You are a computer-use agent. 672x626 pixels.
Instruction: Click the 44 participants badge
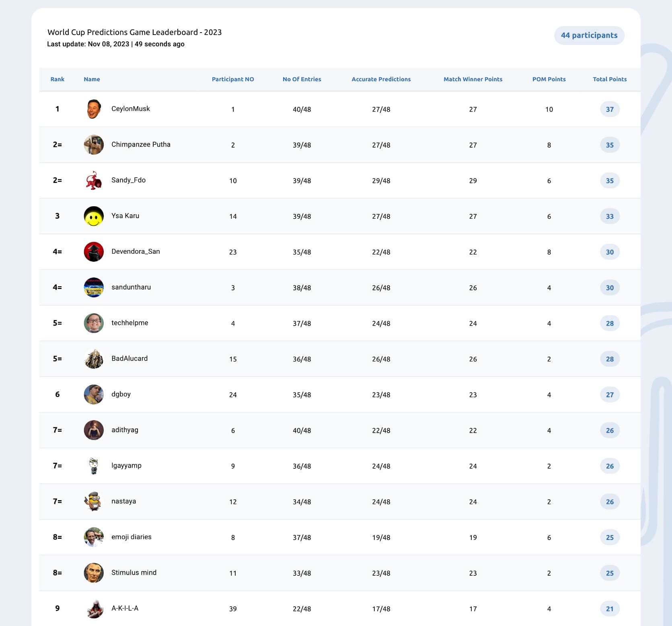click(x=589, y=35)
